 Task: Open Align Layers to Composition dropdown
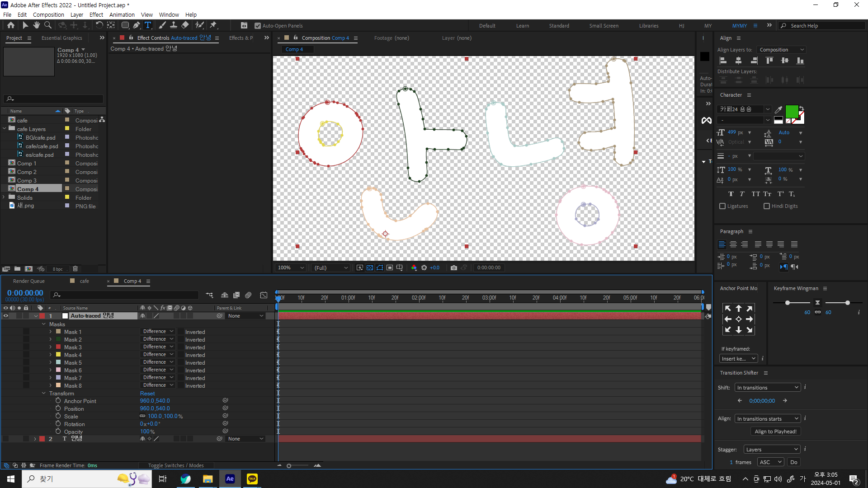tap(782, 50)
